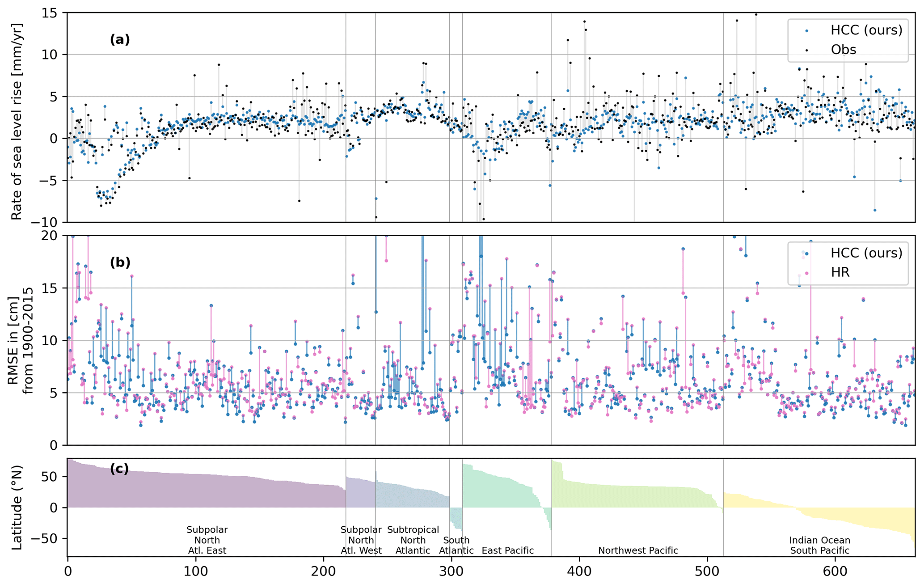Click the 'Subtropical North Atlantic' region label
The image size is (924, 584).
point(413,540)
